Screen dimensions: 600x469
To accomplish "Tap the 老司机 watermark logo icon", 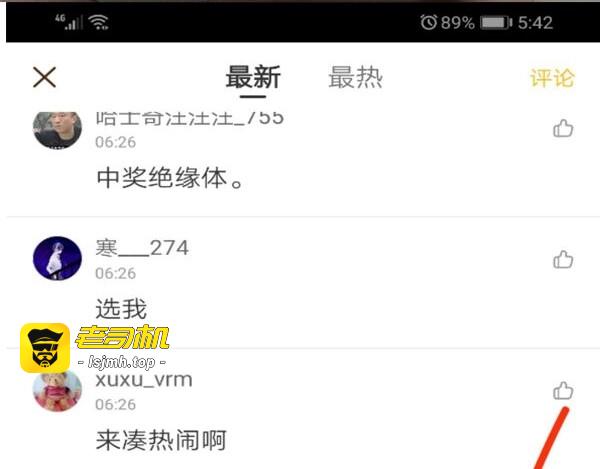I will click(45, 348).
